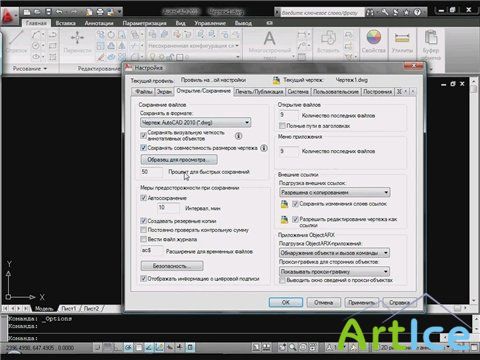Click the Redo arrow in quick access toolbar

click(x=74, y=12)
